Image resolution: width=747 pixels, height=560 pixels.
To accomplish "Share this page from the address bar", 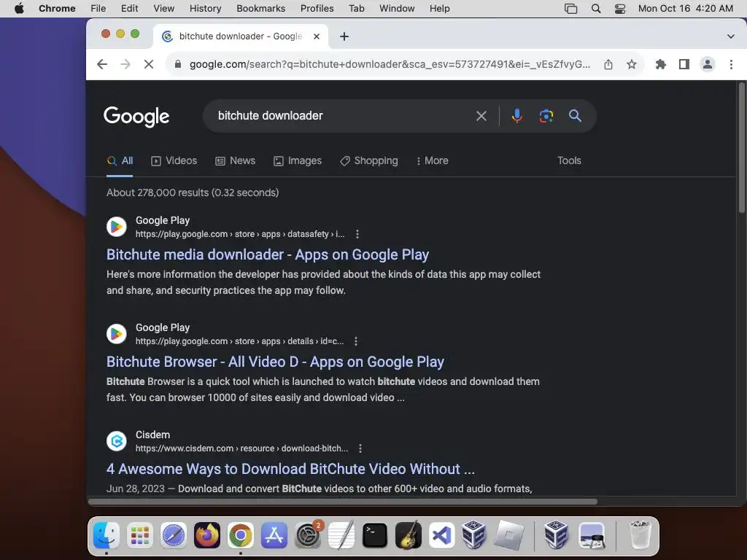I will click(x=608, y=64).
